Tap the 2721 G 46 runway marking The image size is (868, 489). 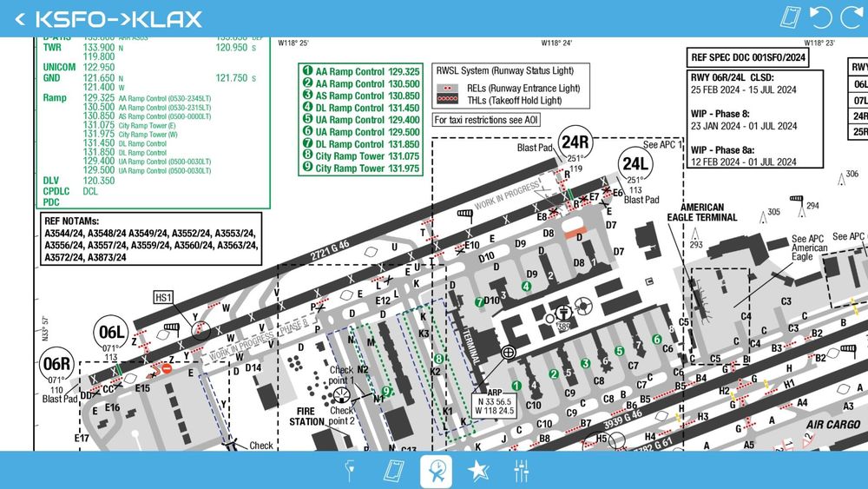click(x=329, y=250)
